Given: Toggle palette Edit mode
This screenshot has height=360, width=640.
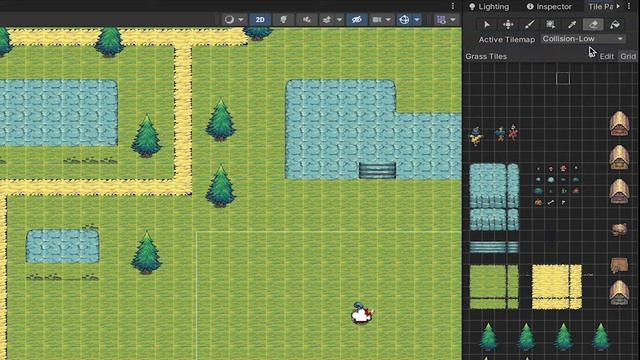Looking at the screenshot, I should 607,56.
